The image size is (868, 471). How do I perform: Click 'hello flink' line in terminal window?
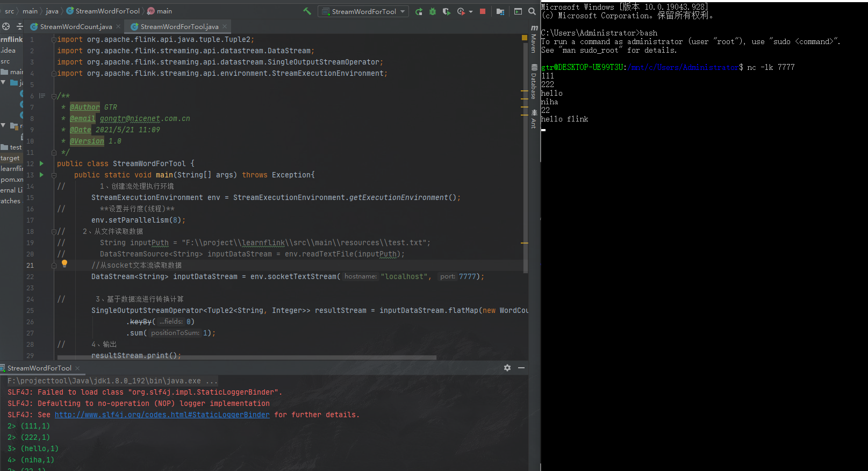coord(564,119)
